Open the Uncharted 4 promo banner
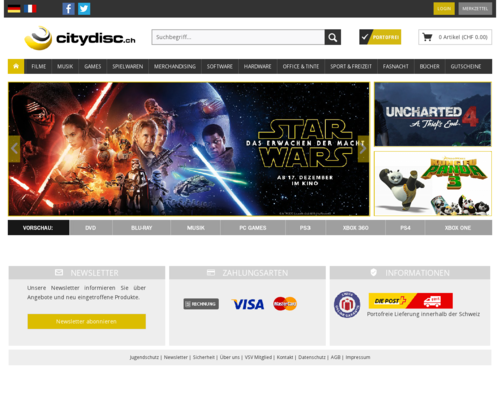This screenshot has width=500, height=400. [x=433, y=114]
